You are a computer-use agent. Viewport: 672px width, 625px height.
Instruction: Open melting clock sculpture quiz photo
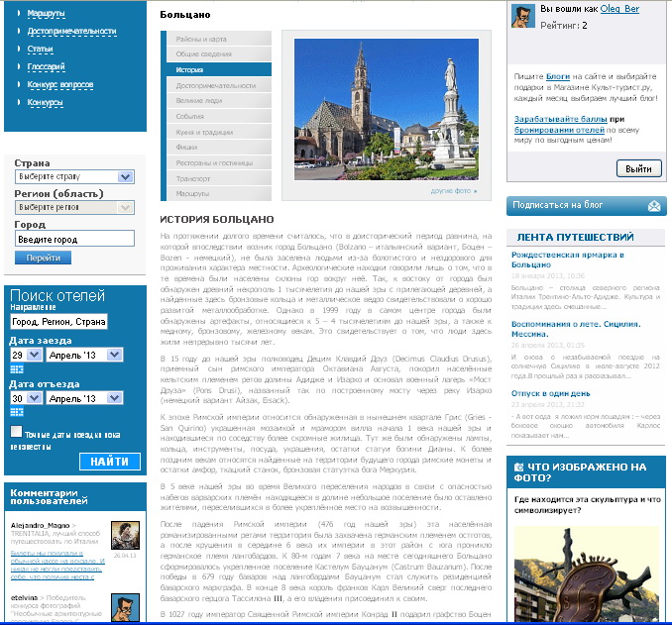[587, 574]
